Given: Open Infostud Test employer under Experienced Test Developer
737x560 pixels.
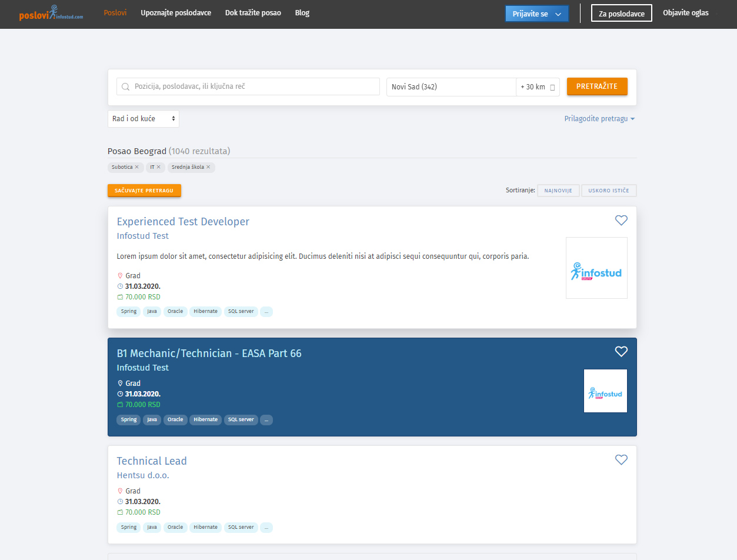Looking at the screenshot, I should pyautogui.click(x=143, y=236).
